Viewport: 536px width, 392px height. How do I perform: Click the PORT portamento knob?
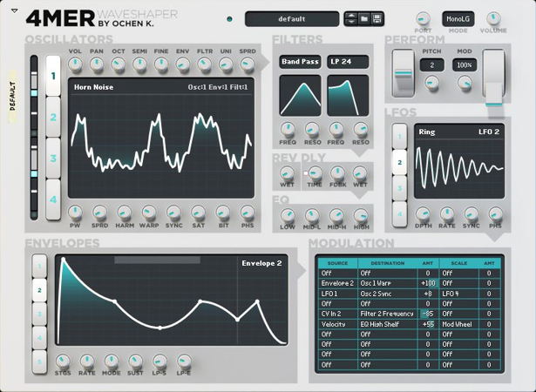click(x=422, y=17)
